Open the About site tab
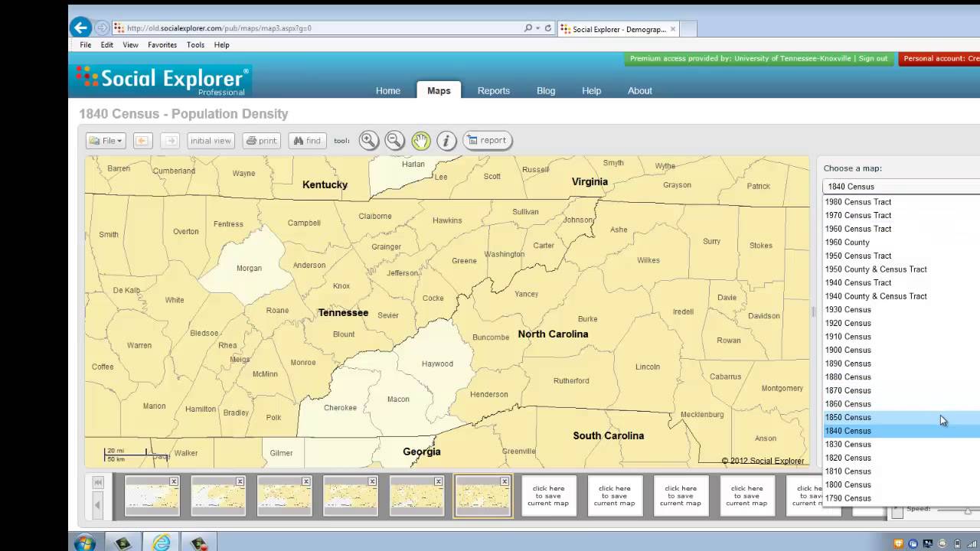 pos(640,90)
